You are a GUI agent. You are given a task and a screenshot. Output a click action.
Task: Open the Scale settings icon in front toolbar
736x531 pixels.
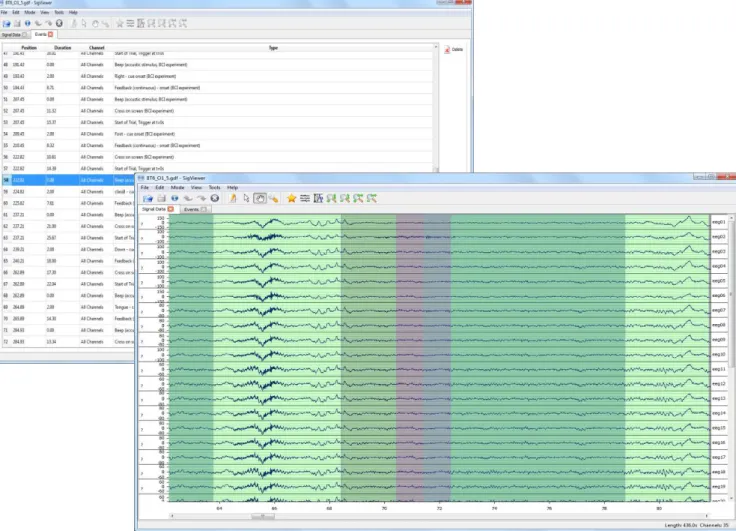[318, 199]
